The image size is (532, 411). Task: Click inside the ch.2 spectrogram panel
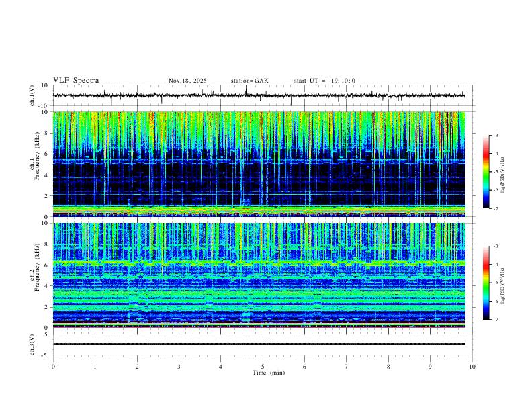pyautogui.click(x=259, y=275)
